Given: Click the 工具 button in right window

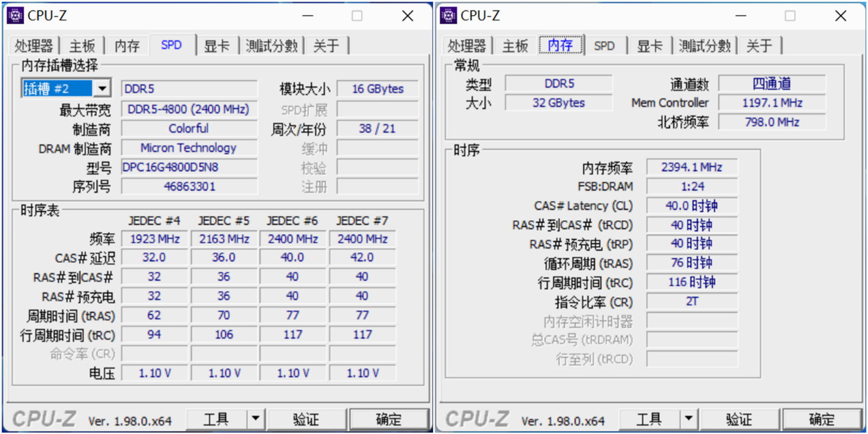Looking at the screenshot, I should click(649, 419).
